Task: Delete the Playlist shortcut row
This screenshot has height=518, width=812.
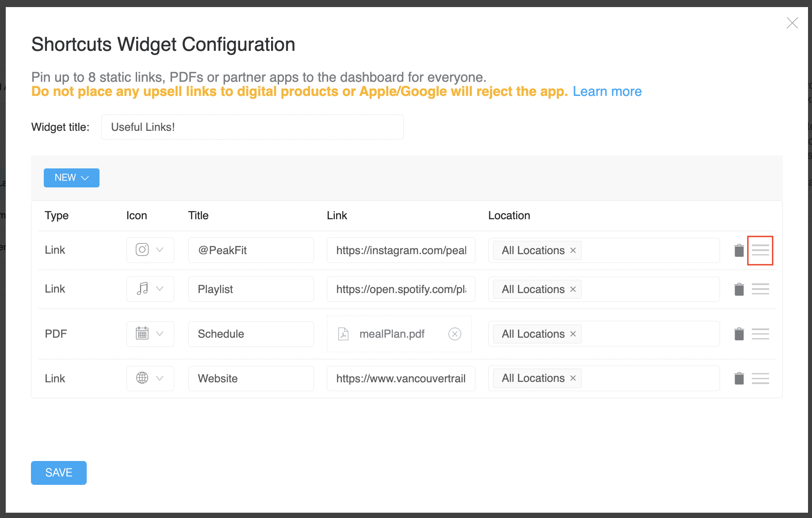Action: coord(739,289)
